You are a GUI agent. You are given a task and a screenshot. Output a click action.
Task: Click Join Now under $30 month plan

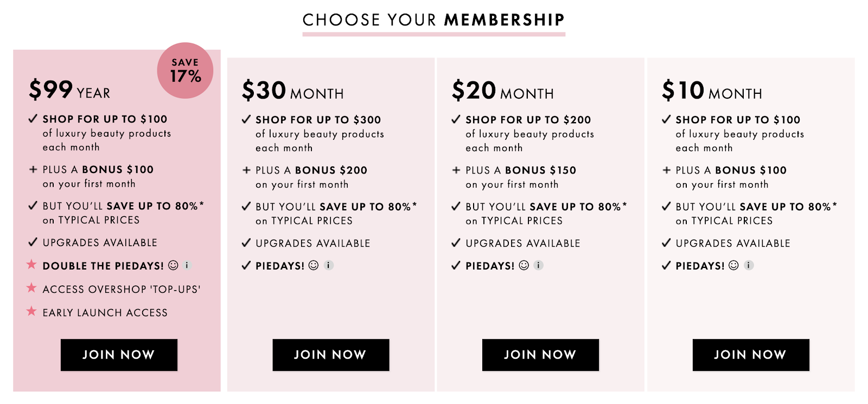[x=330, y=355]
